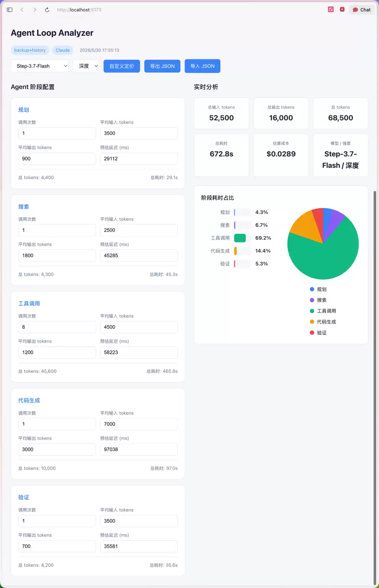This screenshot has width=379, height=588.
Task: Go forward with the right arrow icon
Action: [x=35, y=10]
